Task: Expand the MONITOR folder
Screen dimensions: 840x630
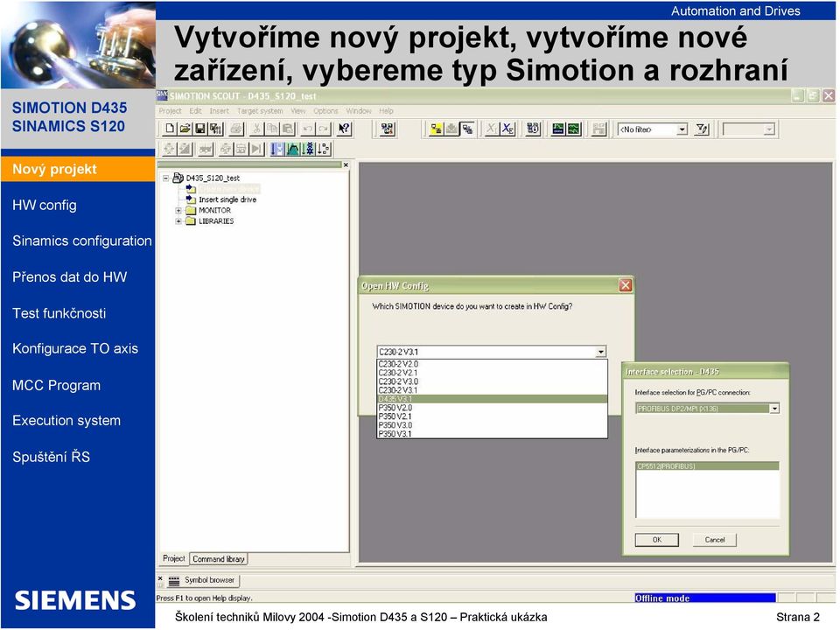Action: pos(178,211)
